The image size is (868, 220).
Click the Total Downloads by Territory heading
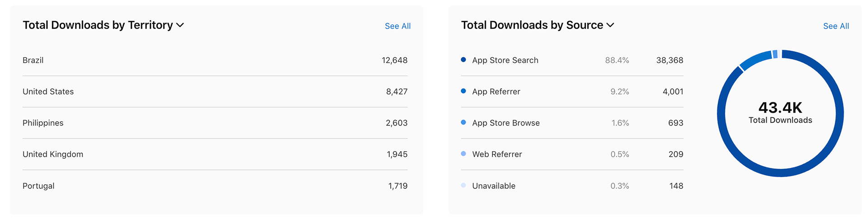pos(98,25)
